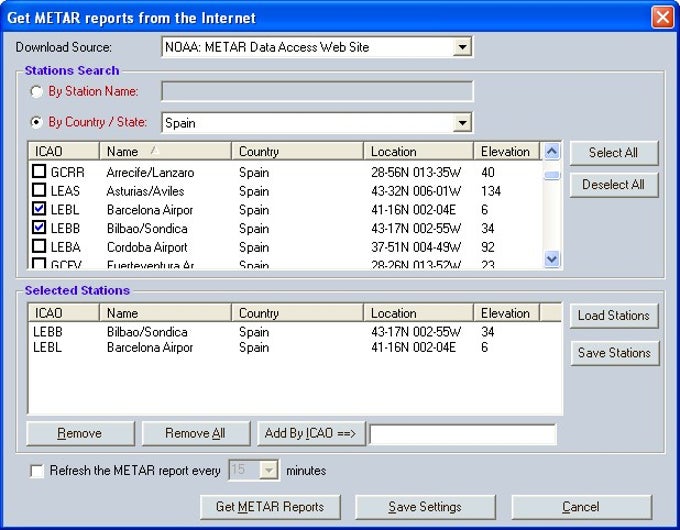Open the Download Source dropdown
This screenshot has width=680, height=530.
click(x=462, y=47)
